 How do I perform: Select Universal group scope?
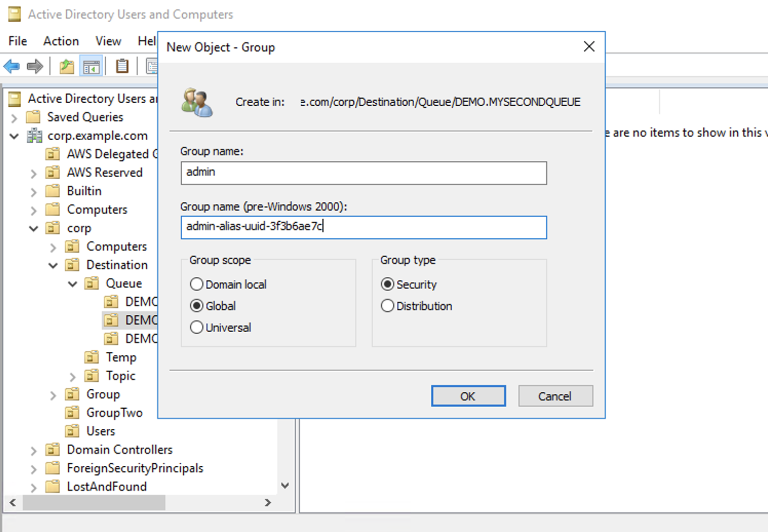pos(197,327)
